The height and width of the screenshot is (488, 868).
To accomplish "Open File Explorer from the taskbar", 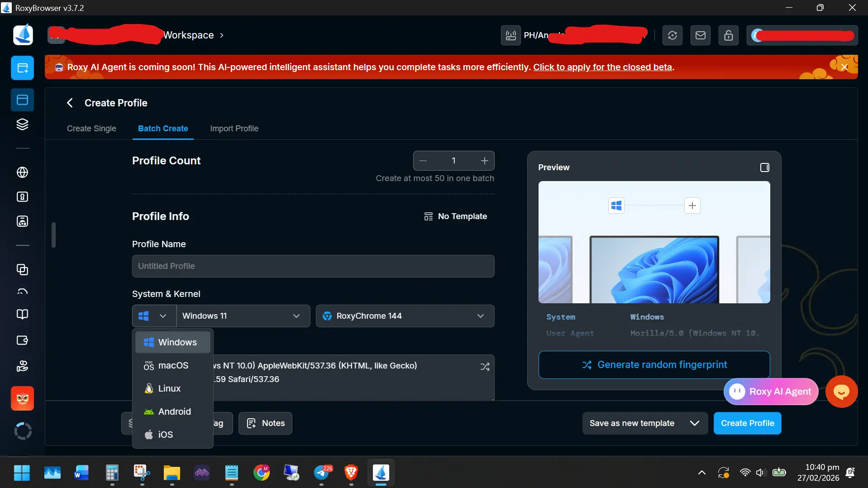I will point(172,473).
